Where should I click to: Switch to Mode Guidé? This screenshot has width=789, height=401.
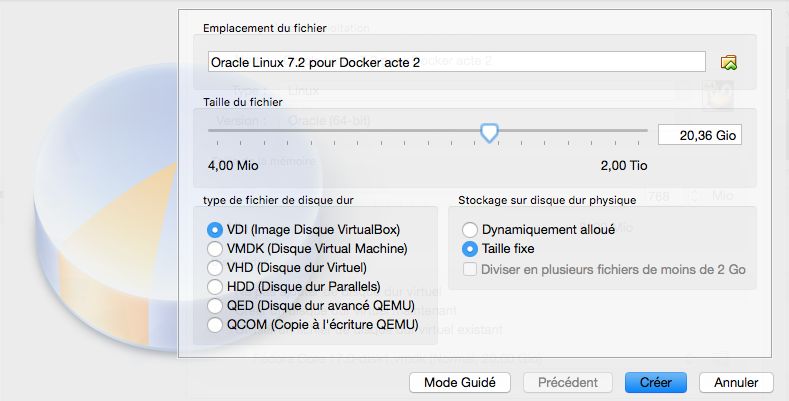(x=460, y=383)
